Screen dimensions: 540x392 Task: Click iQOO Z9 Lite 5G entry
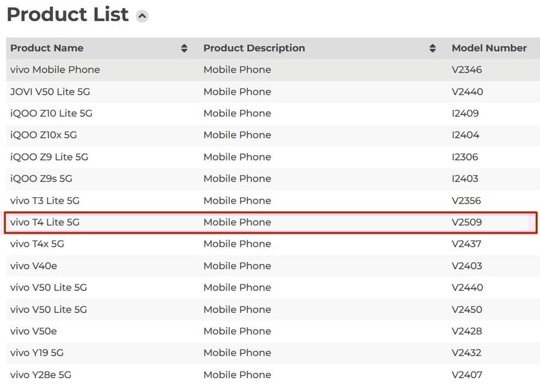coord(49,157)
